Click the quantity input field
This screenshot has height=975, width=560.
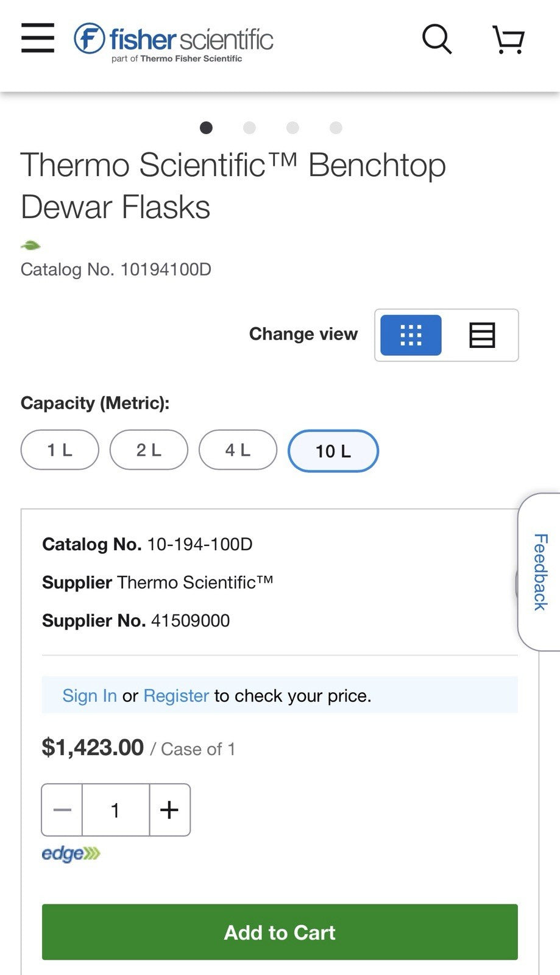tap(116, 810)
